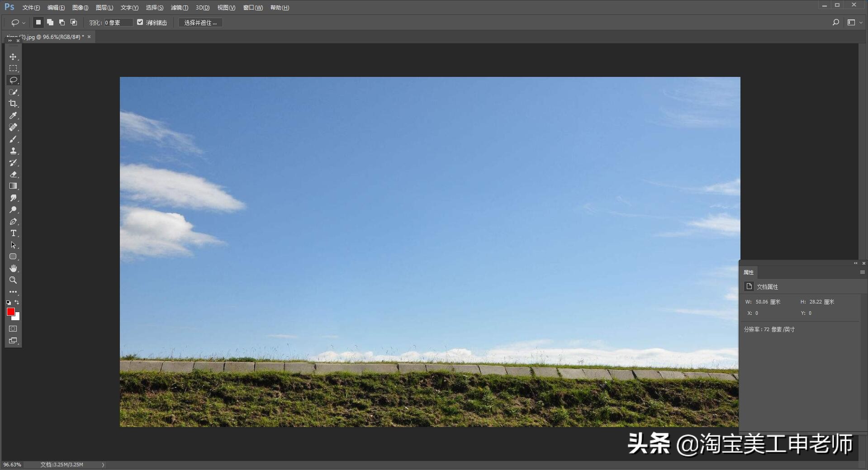Select the History Brush tool
This screenshot has height=470, width=868.
tap(13, 162)
